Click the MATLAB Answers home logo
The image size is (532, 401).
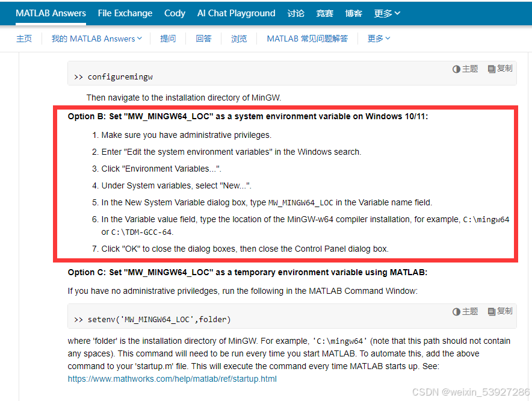[x=51, y=13]
